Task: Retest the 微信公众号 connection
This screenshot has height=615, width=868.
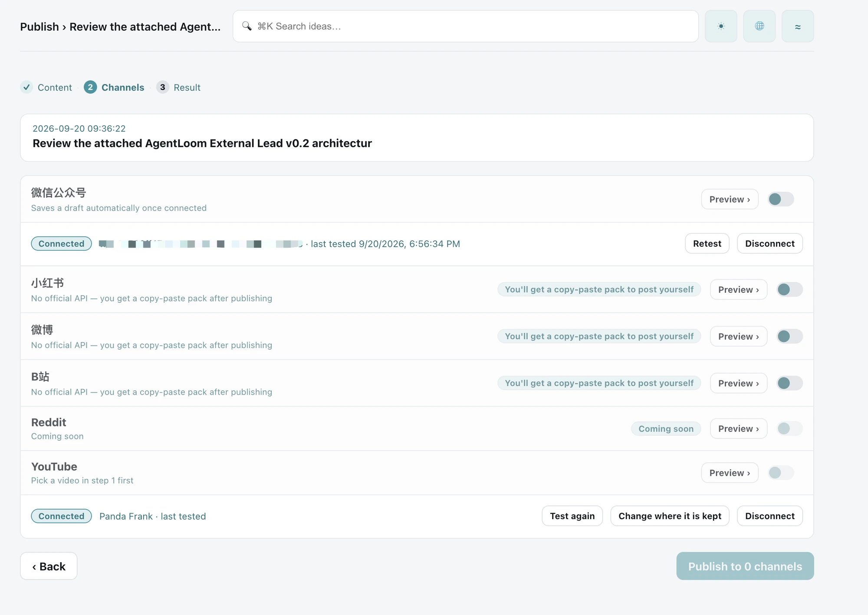Action: pyautogui.click(x=707, y=243)
